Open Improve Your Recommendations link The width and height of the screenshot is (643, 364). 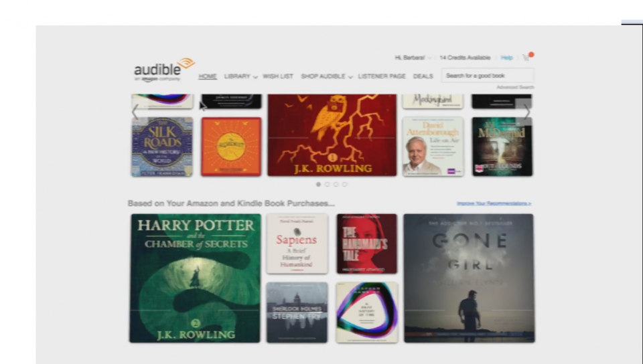(494, 203)
